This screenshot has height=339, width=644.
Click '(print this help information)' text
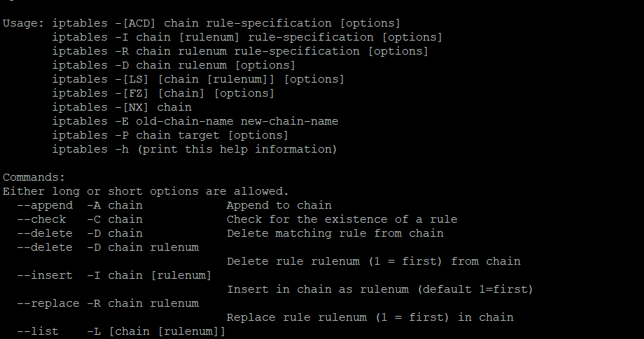tap(237, 149)
